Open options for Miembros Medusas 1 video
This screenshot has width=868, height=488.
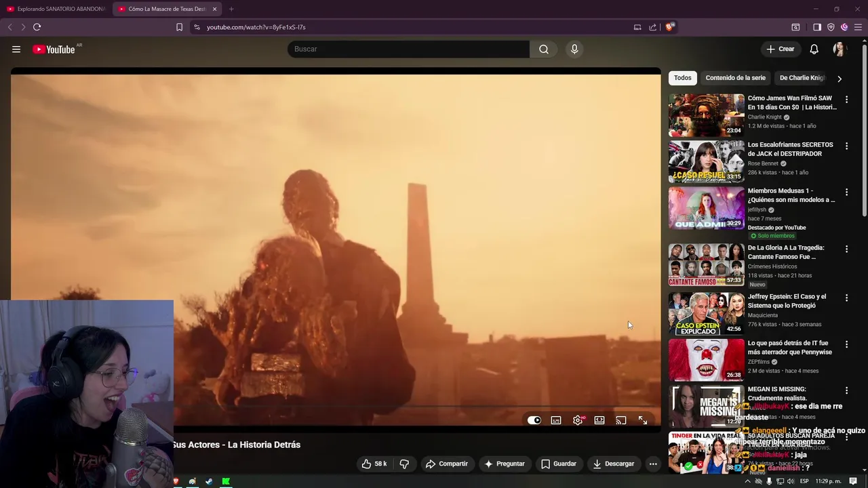[x=846, y=192]
